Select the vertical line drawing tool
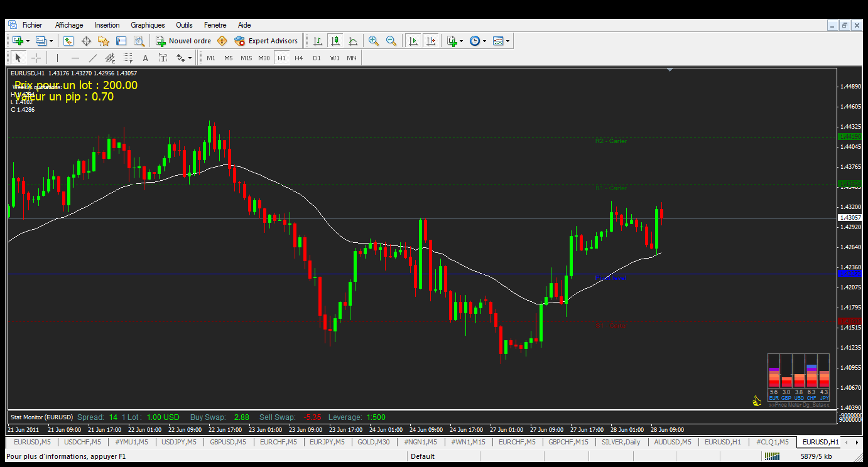The width and height of the screenshot is (868, 467). point(57,58)
